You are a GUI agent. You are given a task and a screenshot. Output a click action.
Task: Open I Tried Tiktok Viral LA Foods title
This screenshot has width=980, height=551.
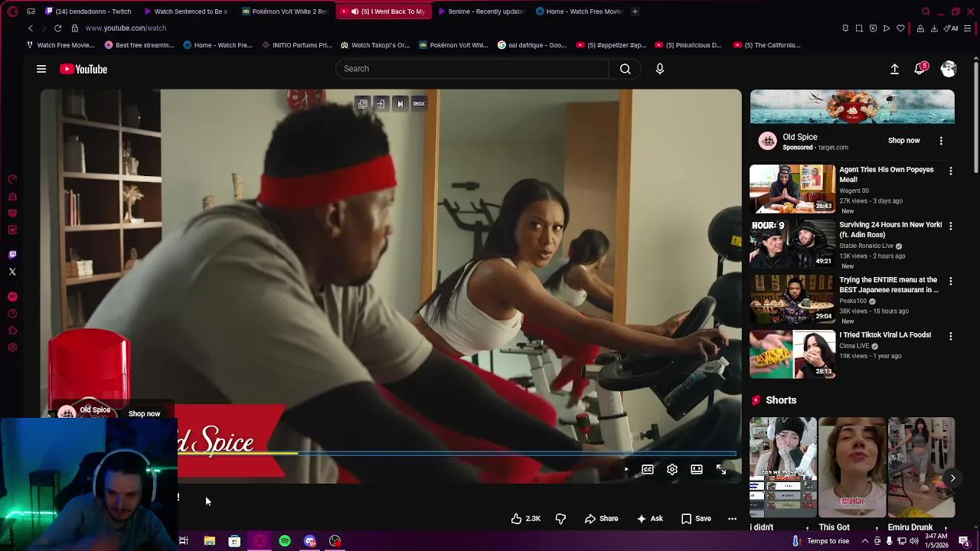(885, 335)
